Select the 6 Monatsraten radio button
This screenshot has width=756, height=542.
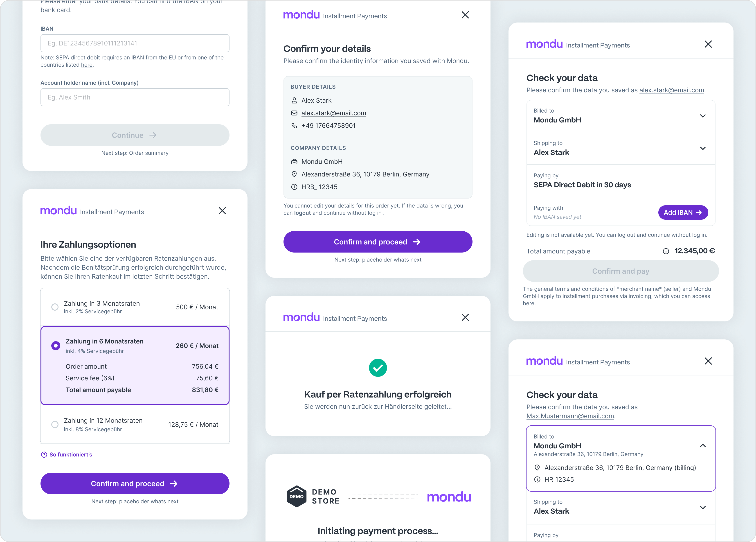[56, 346]
